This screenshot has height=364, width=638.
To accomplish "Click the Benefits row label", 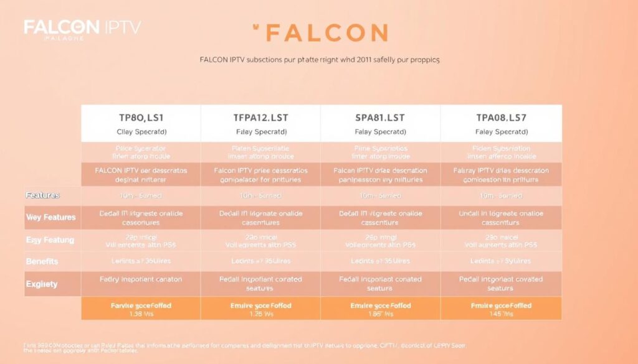I will (42, 261).
